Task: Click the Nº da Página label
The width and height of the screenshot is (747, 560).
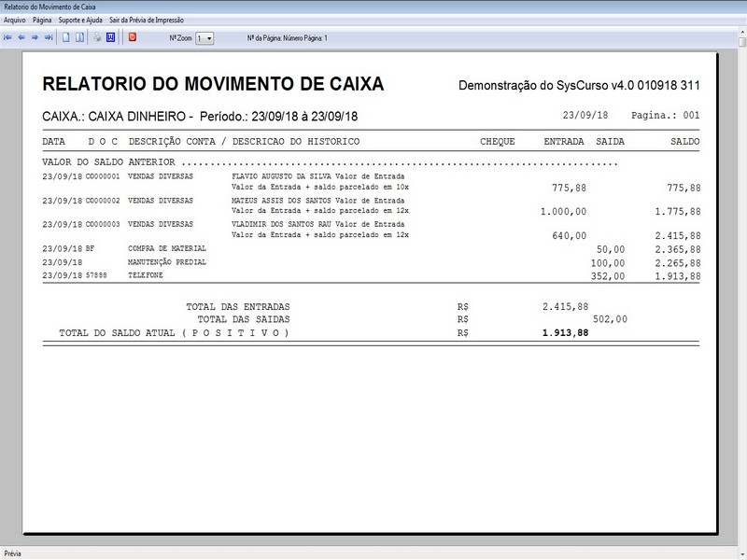Action: point(288,38)
